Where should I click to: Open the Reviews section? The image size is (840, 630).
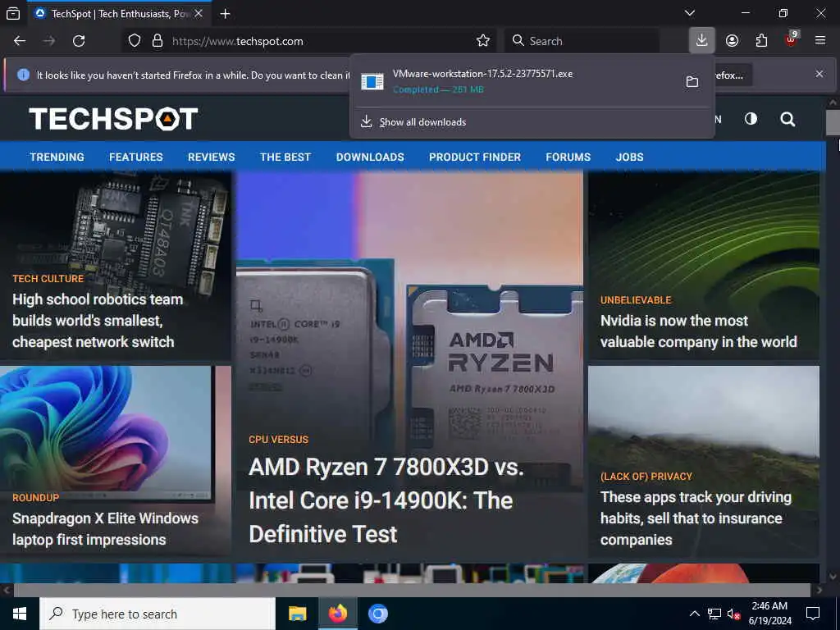(211, 157)
